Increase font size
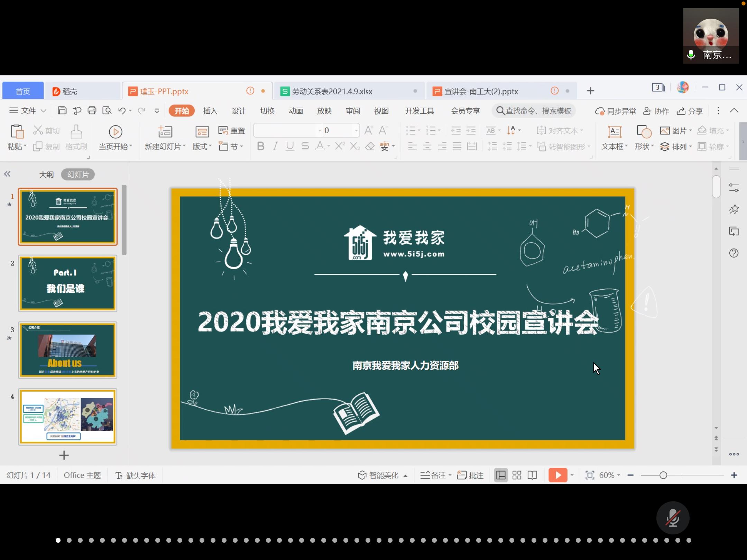This screenshot has width=747, height=560. point(369,130)
